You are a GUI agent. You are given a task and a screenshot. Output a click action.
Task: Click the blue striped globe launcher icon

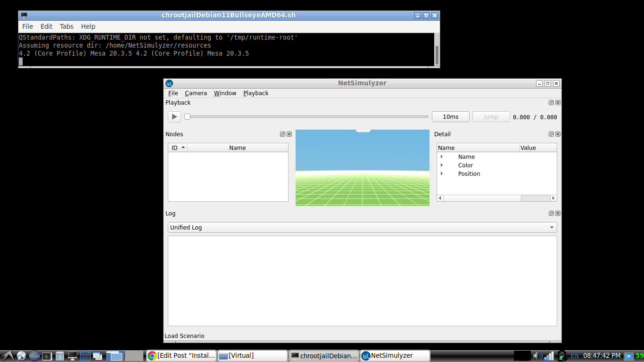coord(34,356)
